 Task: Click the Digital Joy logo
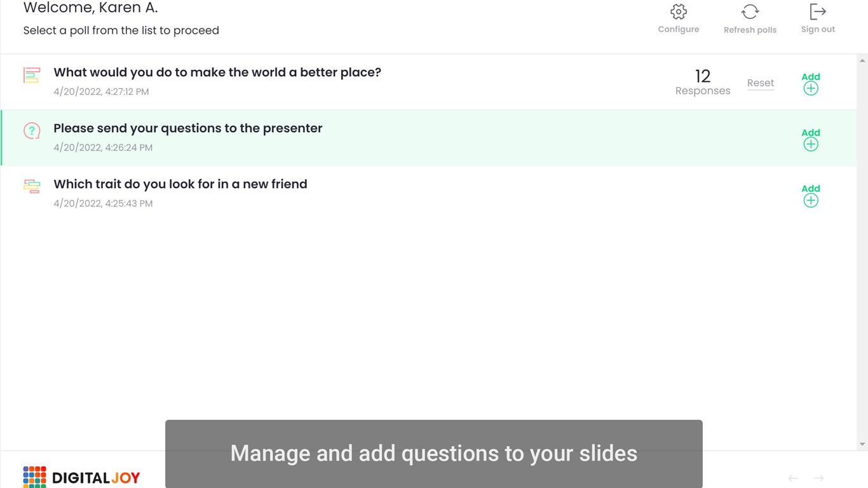click(81, 477)
